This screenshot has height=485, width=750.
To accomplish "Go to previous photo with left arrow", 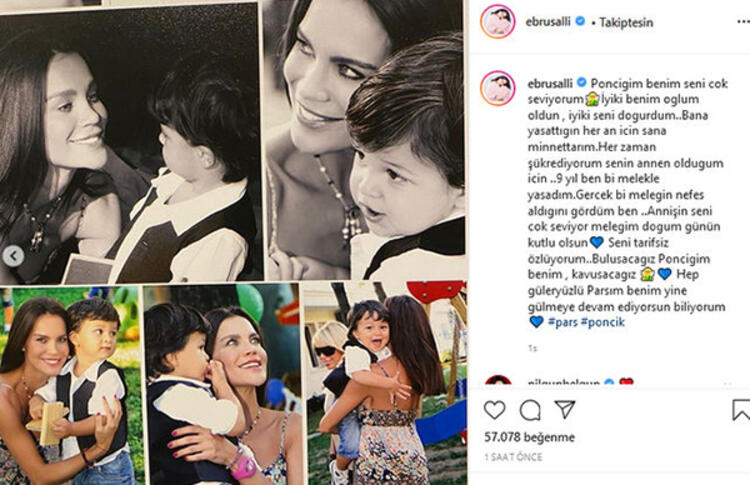I will point(13,256).
